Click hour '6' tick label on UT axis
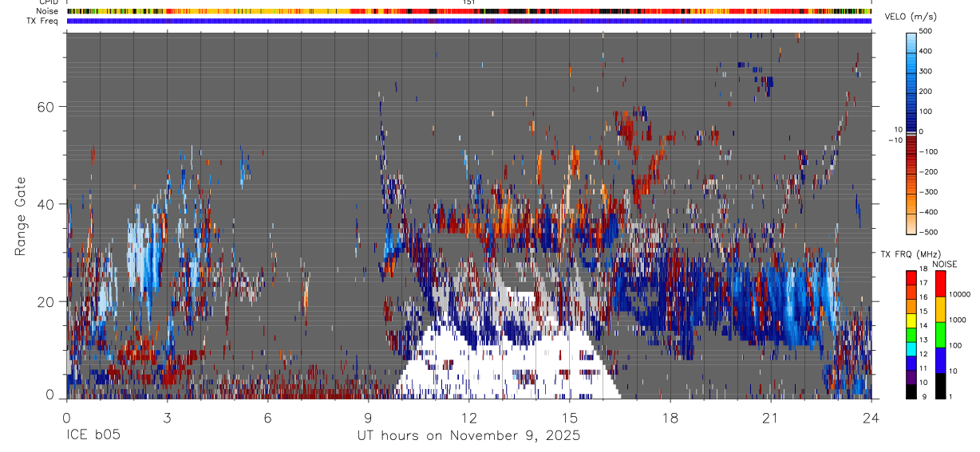The height and width of the screenshot is (452, 980). pyautogui.click(x=267, y=419)
